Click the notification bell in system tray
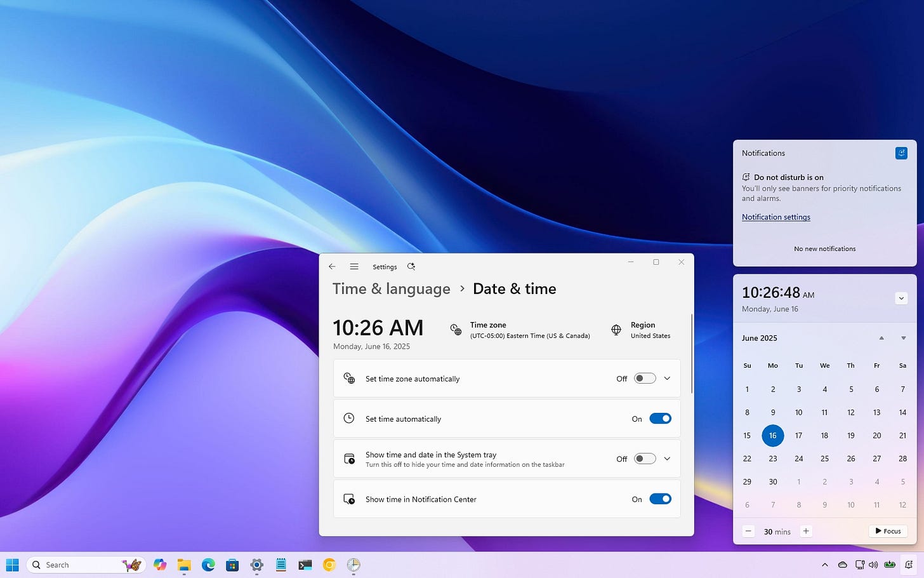Screen dimensions: 924x578 pyautogui.click(x=909, y=565)
